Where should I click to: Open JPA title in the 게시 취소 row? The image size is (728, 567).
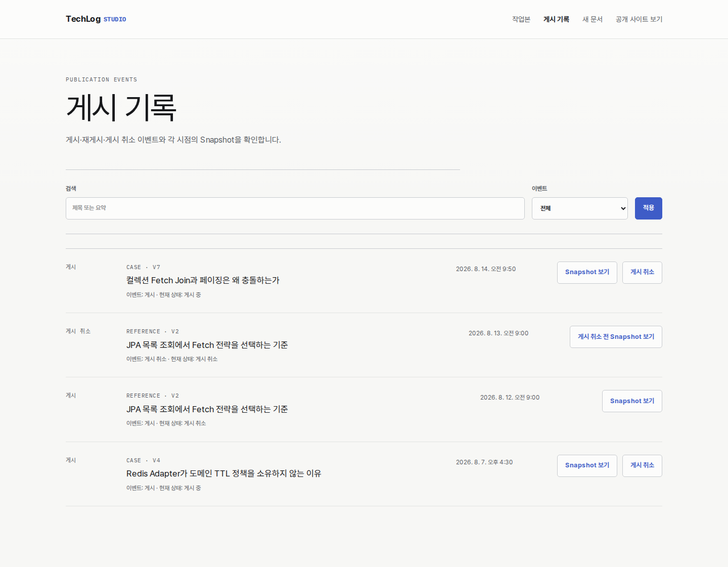coord(207,345)
